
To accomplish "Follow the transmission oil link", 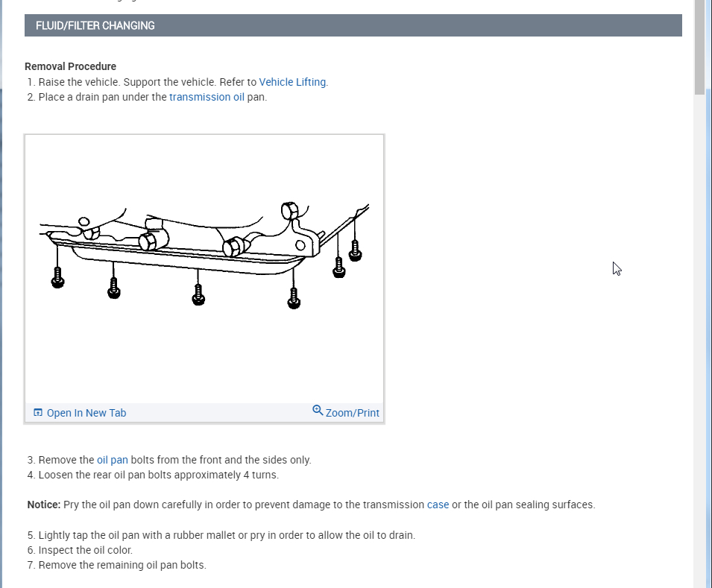I will (207, 97).
